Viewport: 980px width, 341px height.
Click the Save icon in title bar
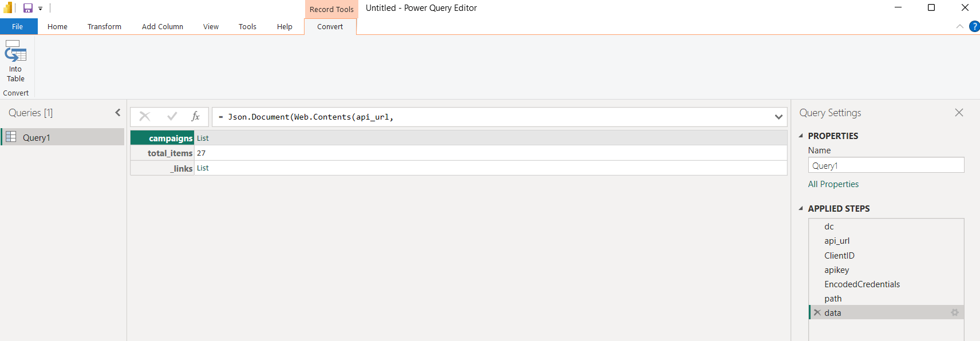tap(27, 8)
